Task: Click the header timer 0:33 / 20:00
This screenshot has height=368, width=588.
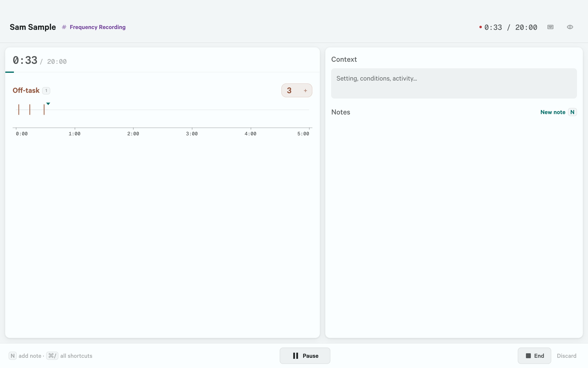Action: click(x=510, y=27)
